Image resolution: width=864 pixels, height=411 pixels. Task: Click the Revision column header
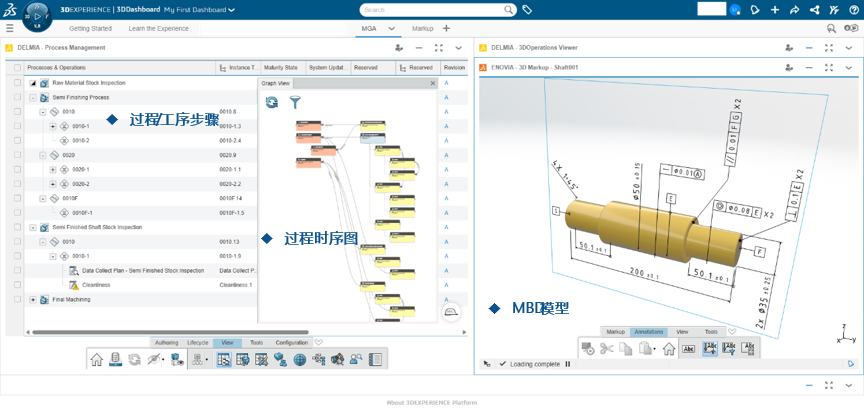pos(454,68)
